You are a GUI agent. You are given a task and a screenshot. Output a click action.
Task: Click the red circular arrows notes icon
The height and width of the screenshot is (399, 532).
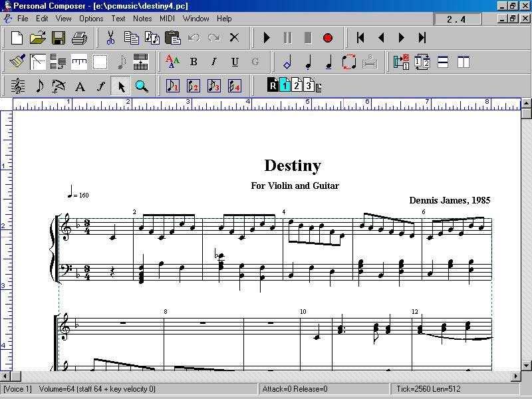pyautogui.click(x=349, y=62)
